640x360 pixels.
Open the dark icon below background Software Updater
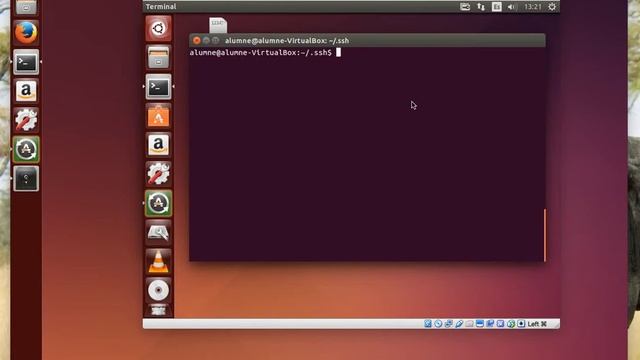tap(26, 178)
